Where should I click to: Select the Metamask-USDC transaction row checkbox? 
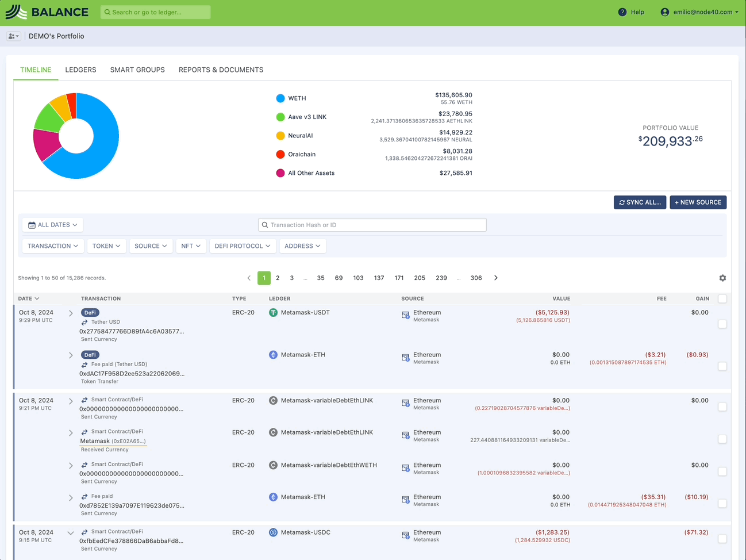coord(722,539)
